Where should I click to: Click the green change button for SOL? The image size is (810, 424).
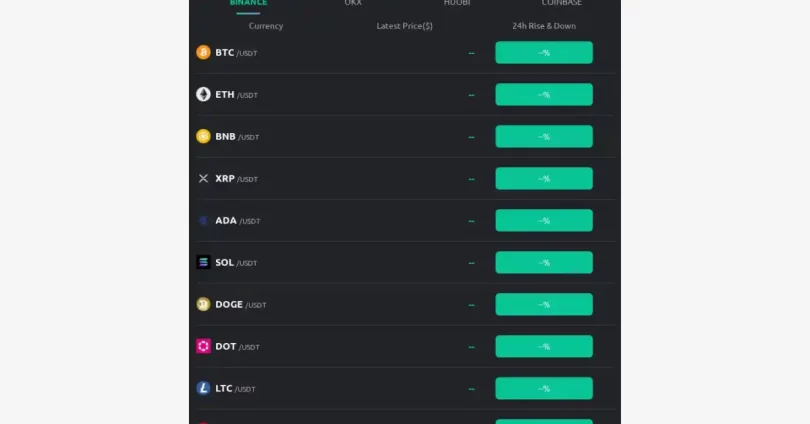(x=544, y=262)
